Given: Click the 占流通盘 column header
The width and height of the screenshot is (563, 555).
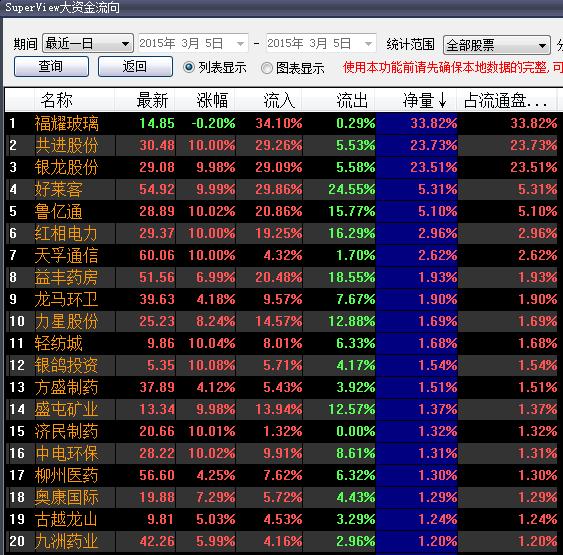Looking at the screenshot, I should coord(506,100).
